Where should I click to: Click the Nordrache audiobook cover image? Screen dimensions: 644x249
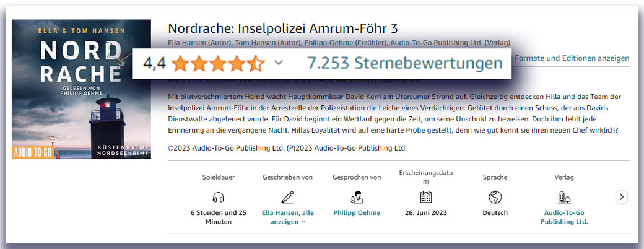click(x=81, y=89)
